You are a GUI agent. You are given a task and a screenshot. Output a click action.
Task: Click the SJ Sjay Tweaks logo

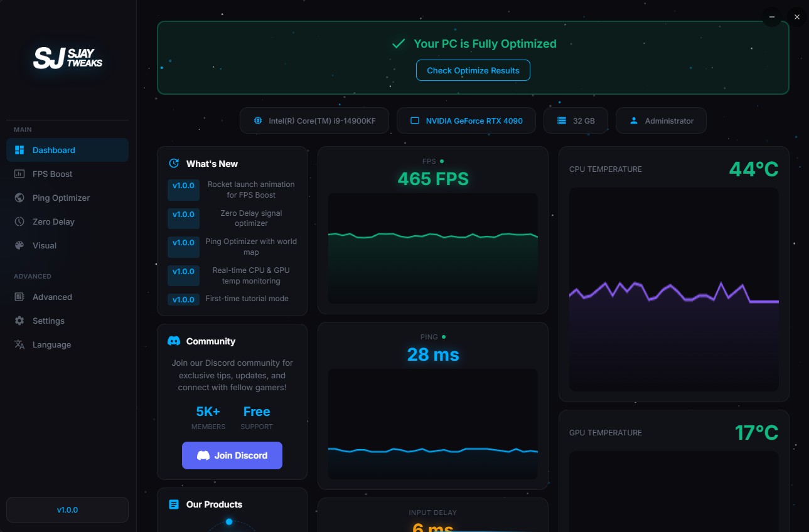pyautogui.click(x=68, y=58)
